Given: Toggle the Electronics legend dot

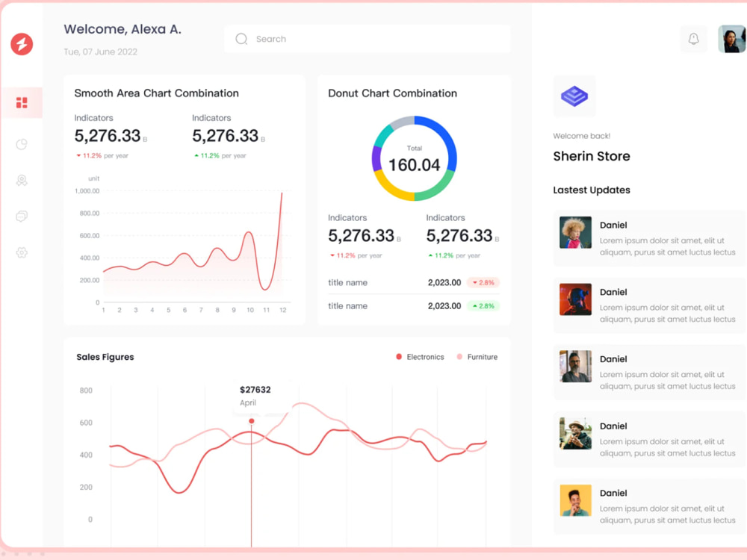Looking at the screenshot, I should (399, 357).
